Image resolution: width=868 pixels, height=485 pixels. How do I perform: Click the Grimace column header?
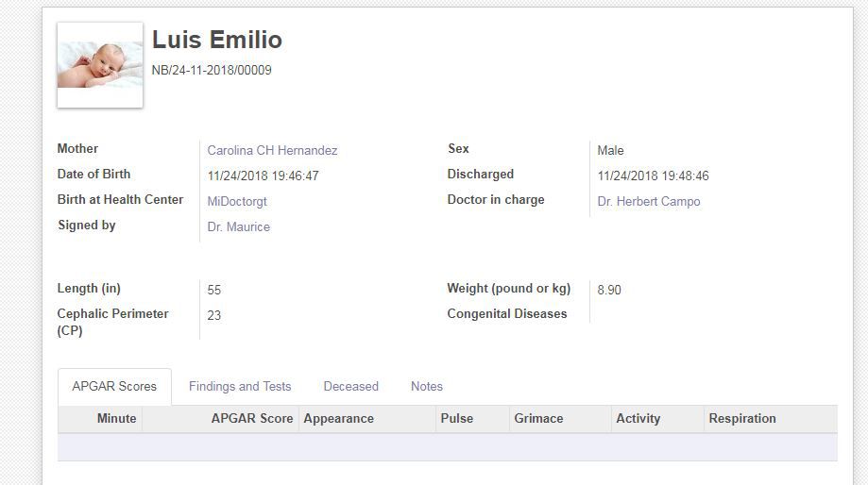point(538,419)
